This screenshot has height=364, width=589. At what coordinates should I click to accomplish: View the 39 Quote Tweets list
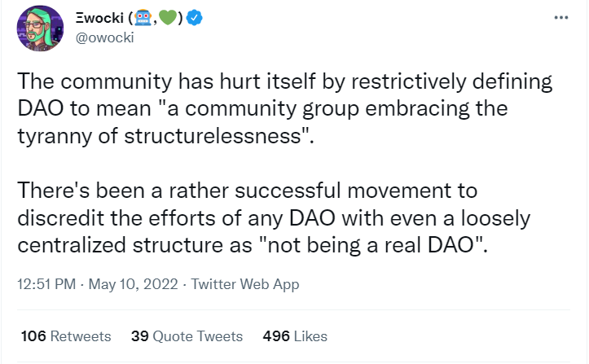[x=187, y=335]
